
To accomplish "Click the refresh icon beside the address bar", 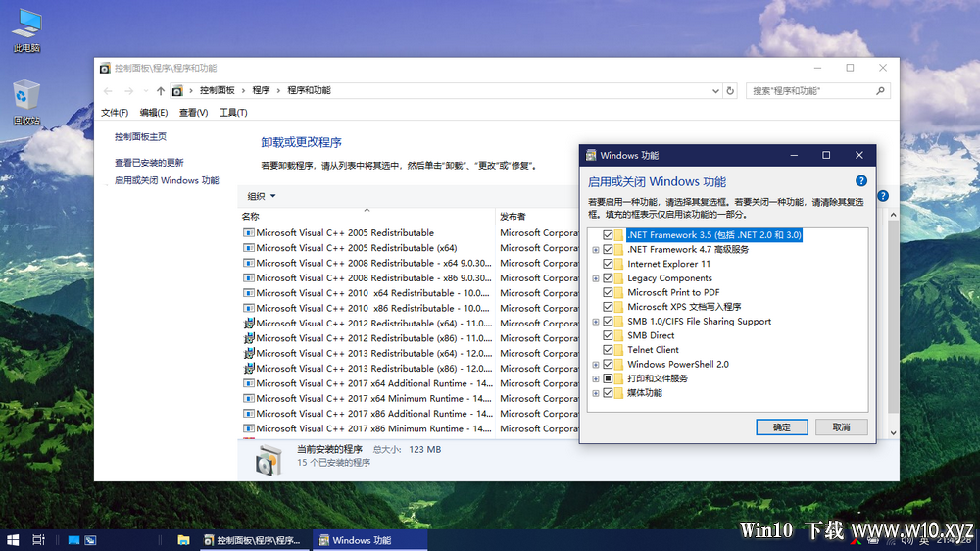I will (x=730, y=90).
